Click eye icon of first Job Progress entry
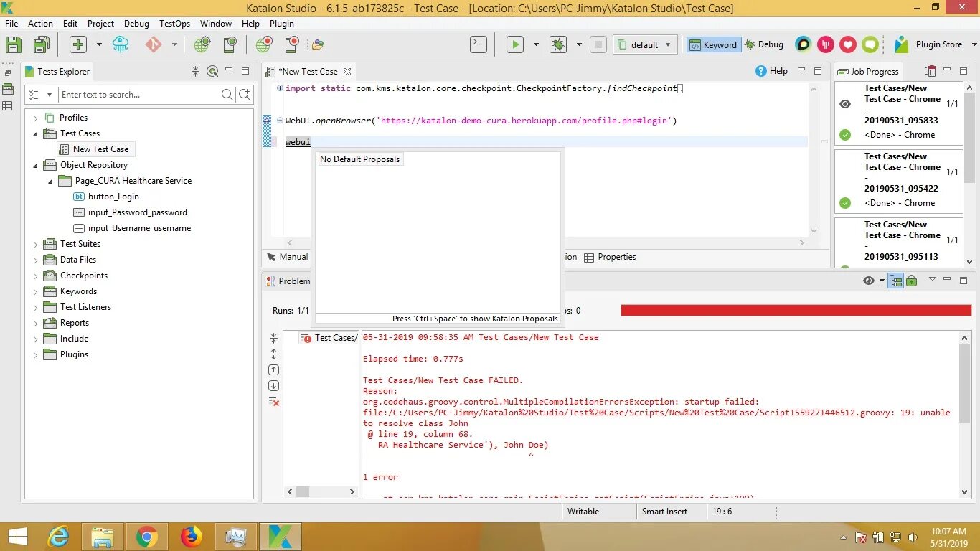The width and height of the screenshot is (980, 551). tap(845, 104)
